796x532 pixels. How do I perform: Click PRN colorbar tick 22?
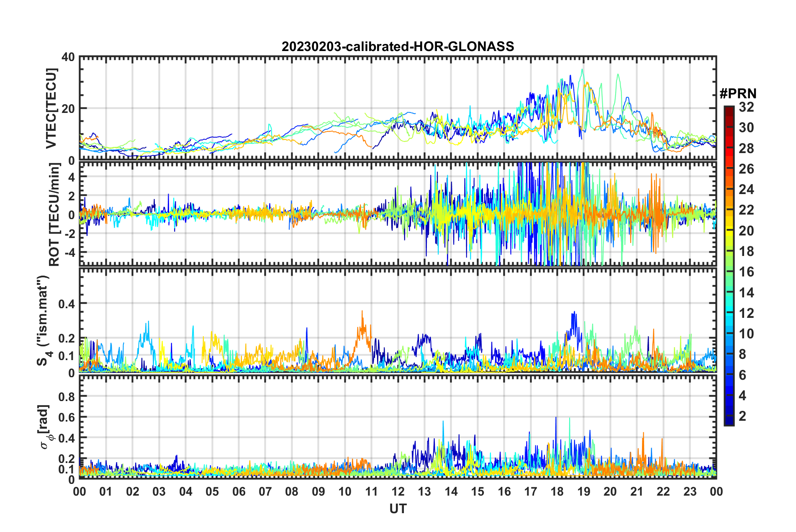747,210
